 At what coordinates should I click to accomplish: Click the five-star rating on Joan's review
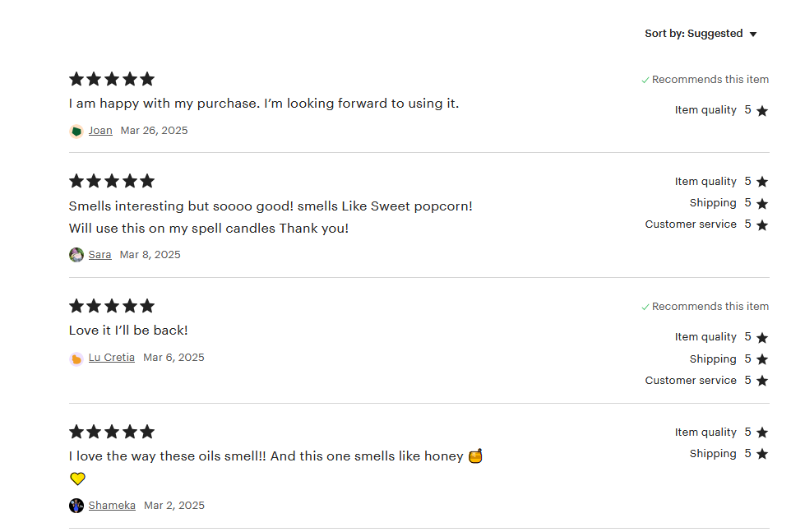112,79
